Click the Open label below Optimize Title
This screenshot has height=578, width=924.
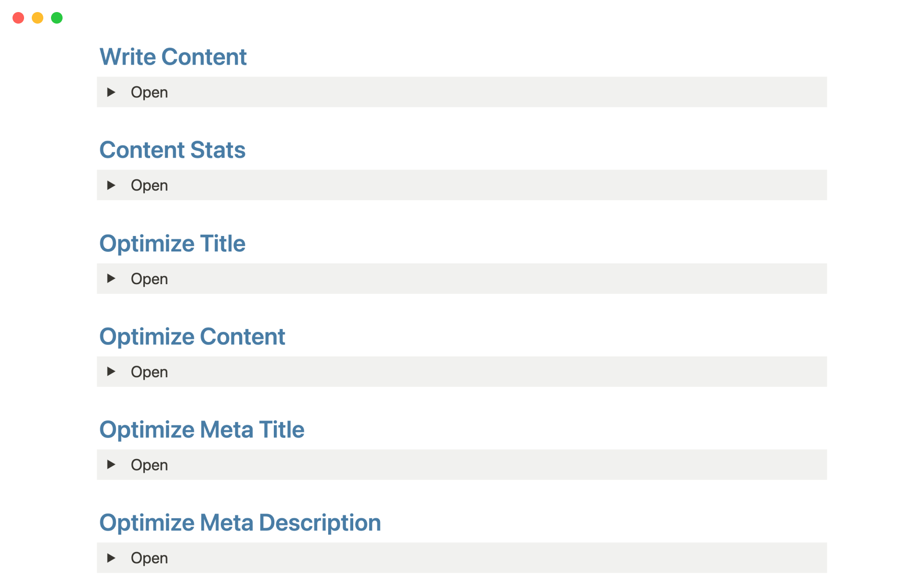(149, 279)
